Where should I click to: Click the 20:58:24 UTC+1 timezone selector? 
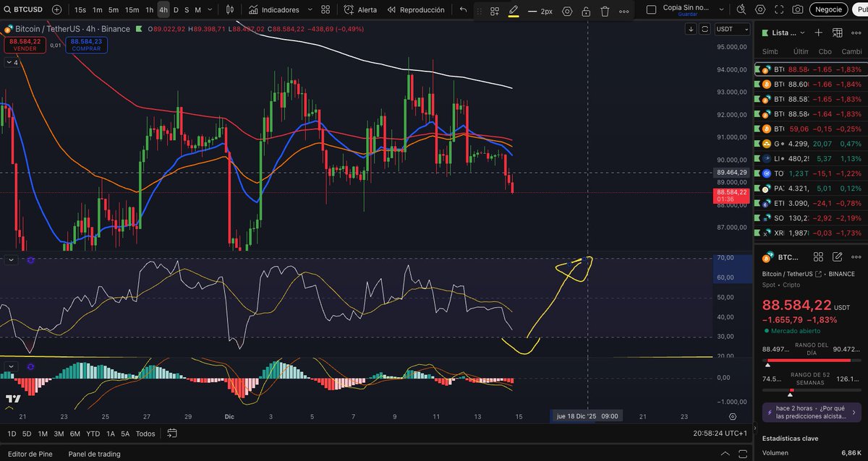(x=720, y=434)
